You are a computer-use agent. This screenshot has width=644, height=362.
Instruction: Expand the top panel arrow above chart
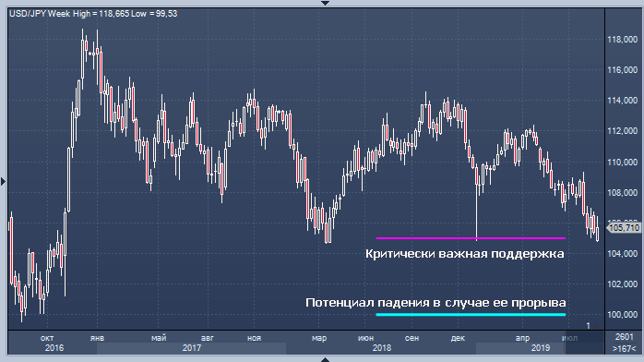[325, 3]
